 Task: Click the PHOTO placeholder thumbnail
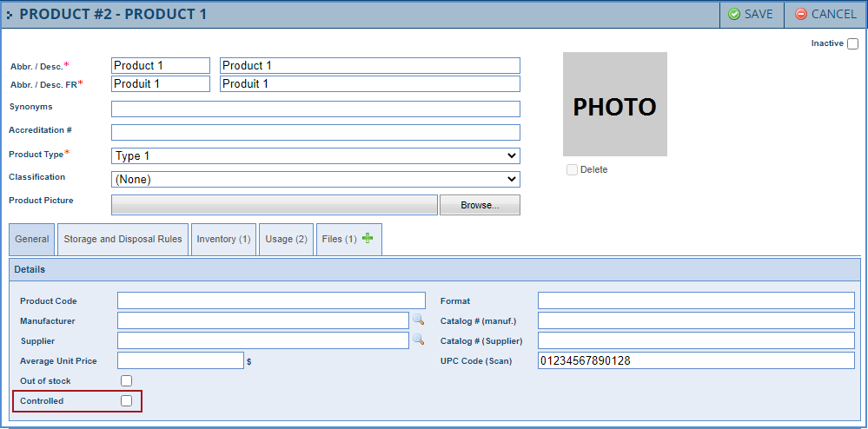click(614, 105)
